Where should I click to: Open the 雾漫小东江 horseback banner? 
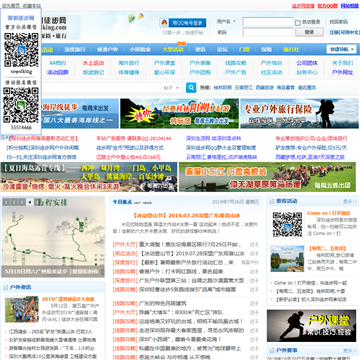pyautogui.click(x=267, y=177)
